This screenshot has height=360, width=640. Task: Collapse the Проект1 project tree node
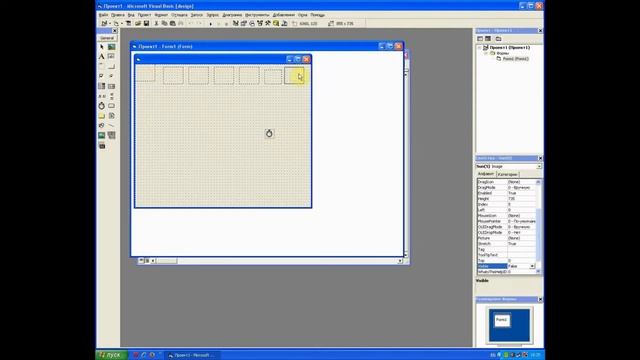click(480, 48)
